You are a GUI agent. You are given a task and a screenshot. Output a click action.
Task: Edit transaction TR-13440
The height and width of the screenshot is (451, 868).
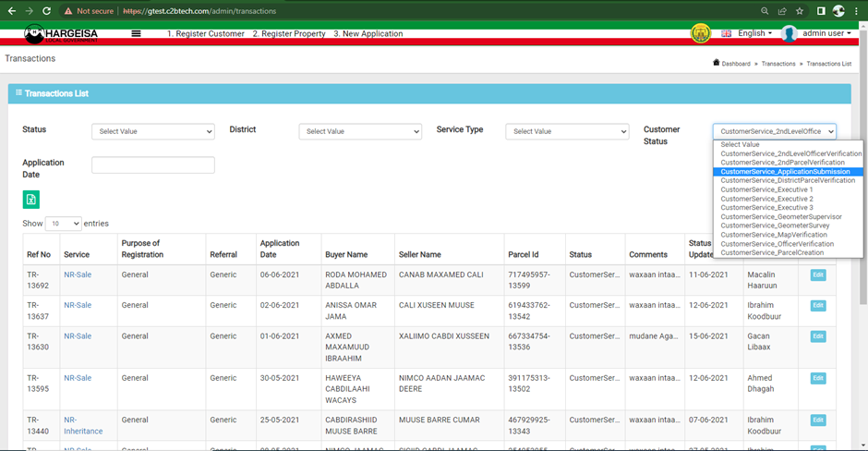pos(818,420)
